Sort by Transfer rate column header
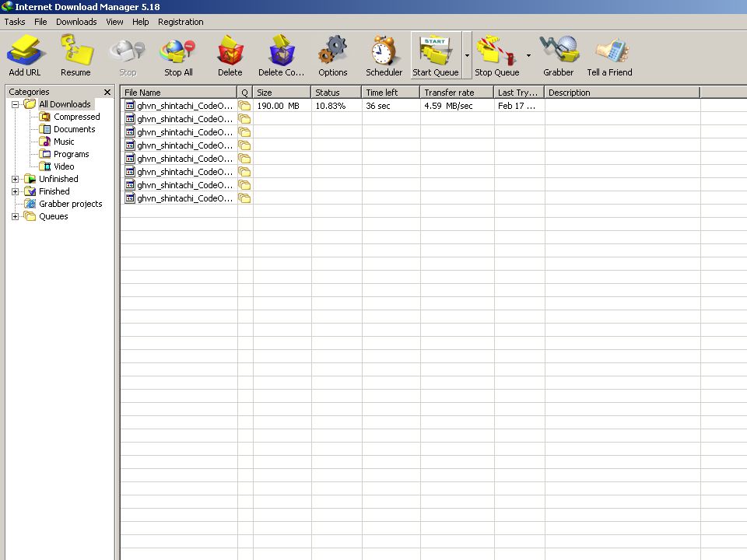 (x=458, y=93)
